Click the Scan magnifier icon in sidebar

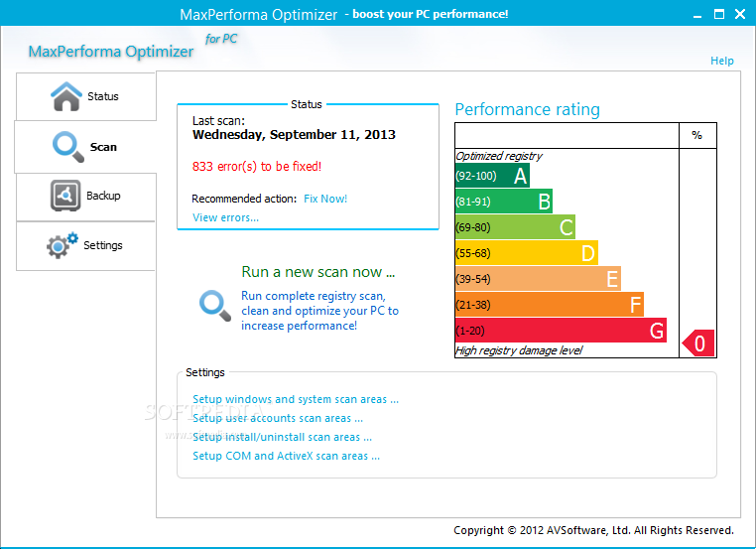pyautogui.click(x=68, y=147)
